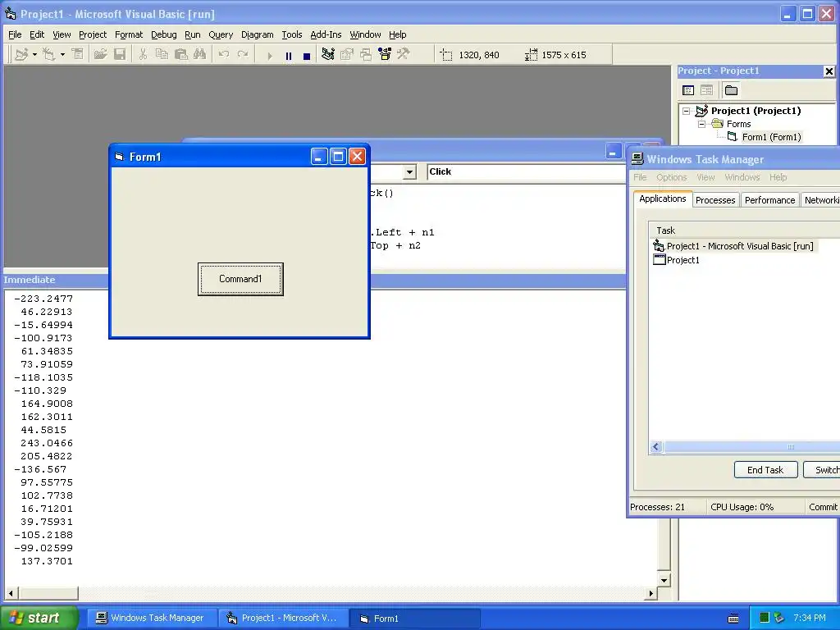Viewport: 840px width, 630px height.
Task: Switch to Performance tab in Task Manager
Action: click(x=769, y=200)
